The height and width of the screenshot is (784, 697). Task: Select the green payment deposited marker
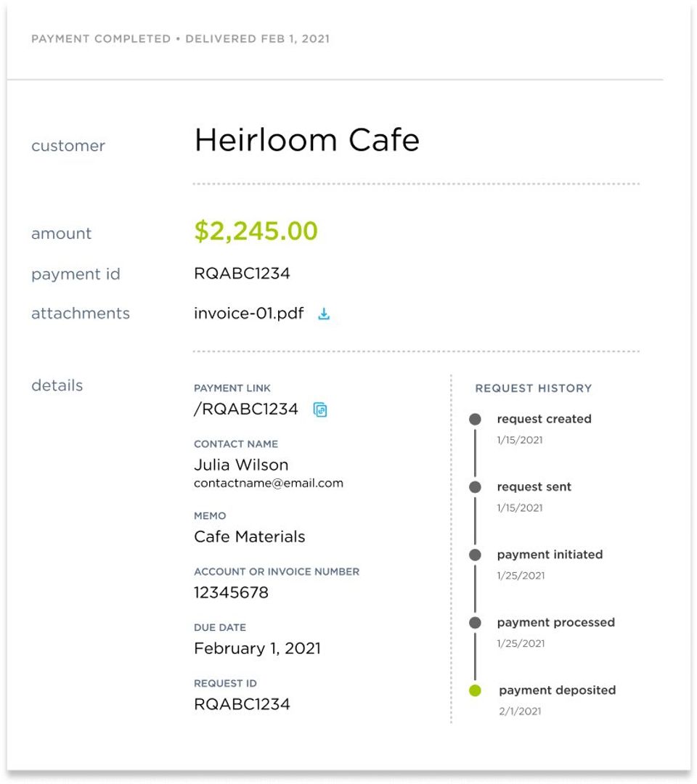tap(475, 690)
